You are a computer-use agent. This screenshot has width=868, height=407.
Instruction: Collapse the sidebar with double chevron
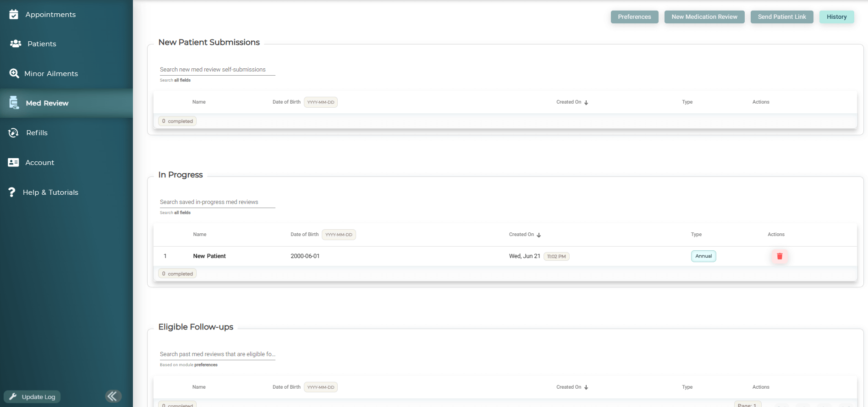pos(113,396)
